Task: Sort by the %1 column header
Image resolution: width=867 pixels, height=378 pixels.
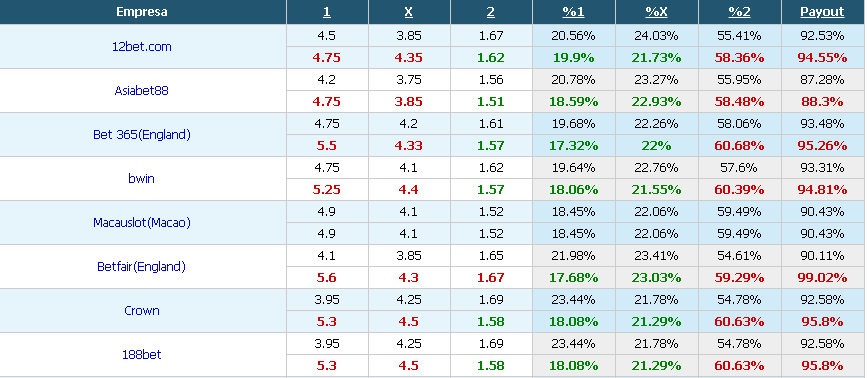Action: point(573,12)
